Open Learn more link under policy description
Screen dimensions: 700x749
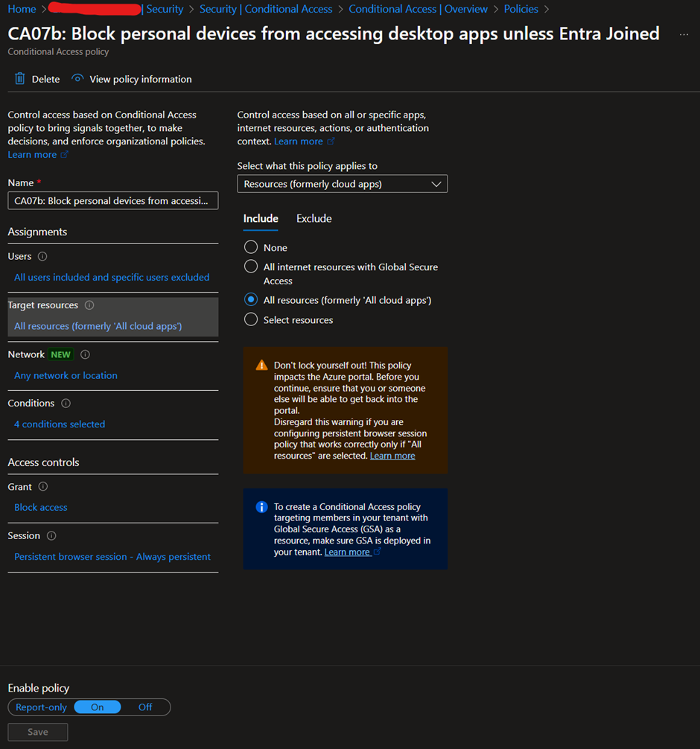click(32, 155)
